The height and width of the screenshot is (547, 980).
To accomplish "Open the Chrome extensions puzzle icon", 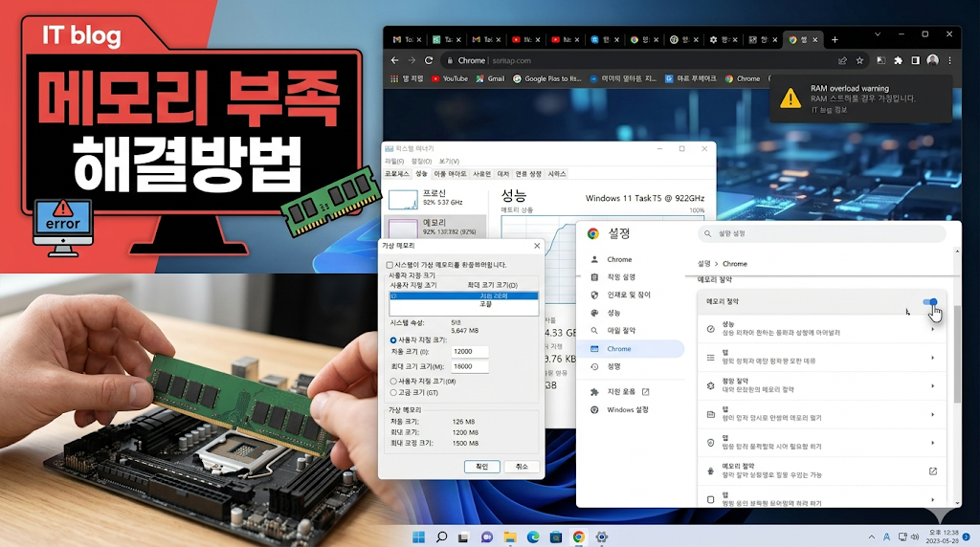I will [898, 60].
